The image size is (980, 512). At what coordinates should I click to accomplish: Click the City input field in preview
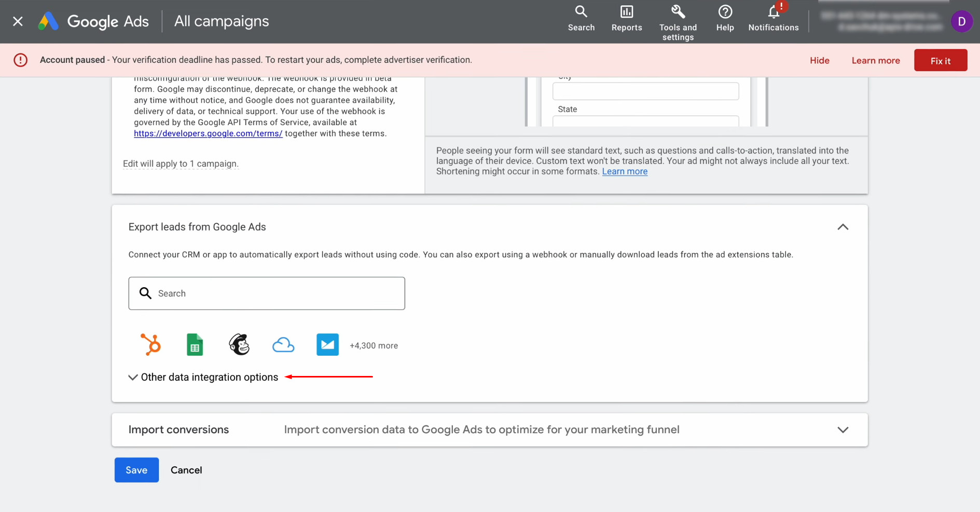tap(645, 91)
